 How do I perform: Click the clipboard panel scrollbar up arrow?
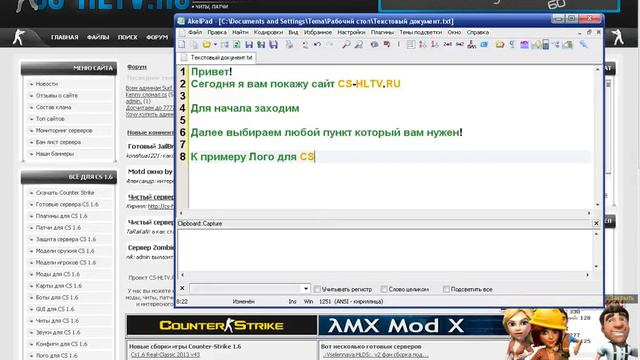596,234
